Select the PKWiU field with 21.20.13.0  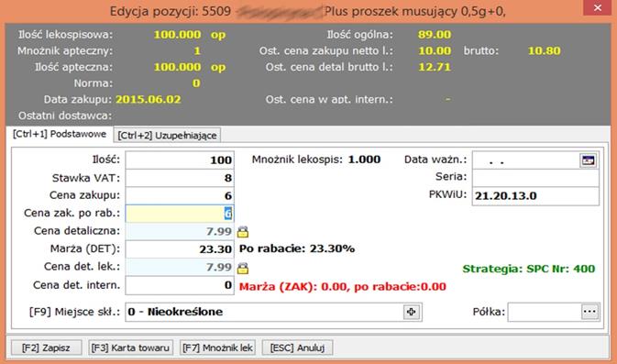pos(535,196)
